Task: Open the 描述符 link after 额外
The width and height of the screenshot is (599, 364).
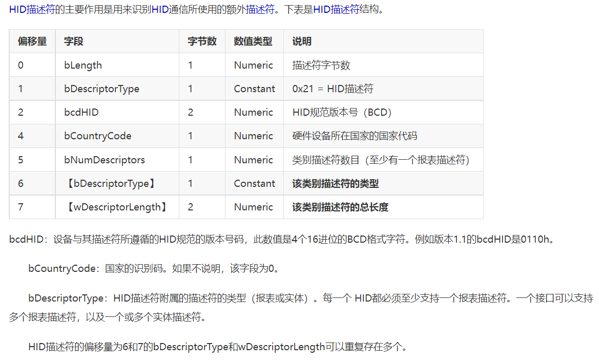Action: [260, 10]
